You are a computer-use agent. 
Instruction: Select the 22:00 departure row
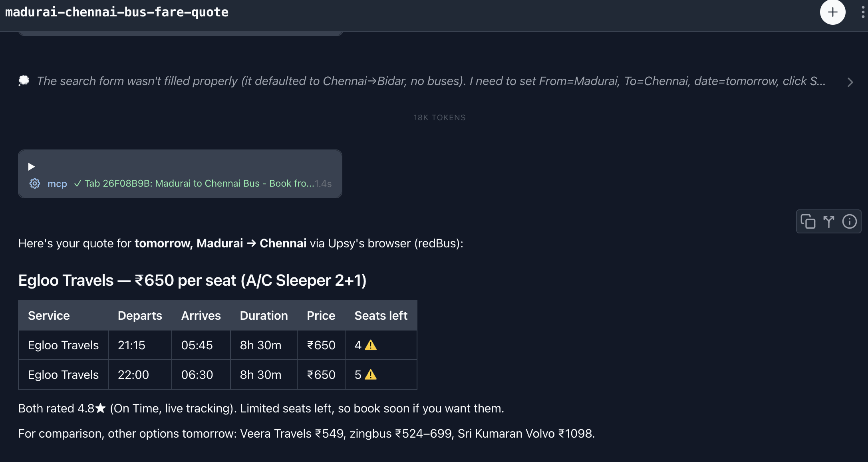[218, 374]
